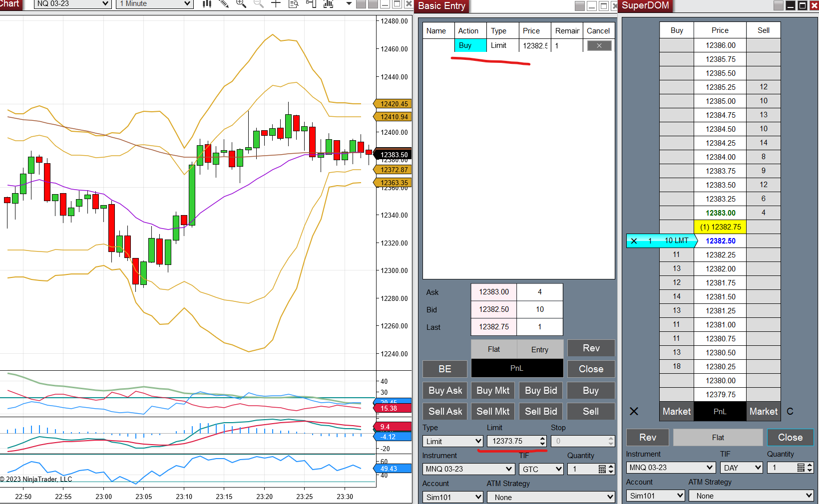Click the Buy Bid button
The height and width of the screenshot is (504, 819).
[x=541, y=390]
